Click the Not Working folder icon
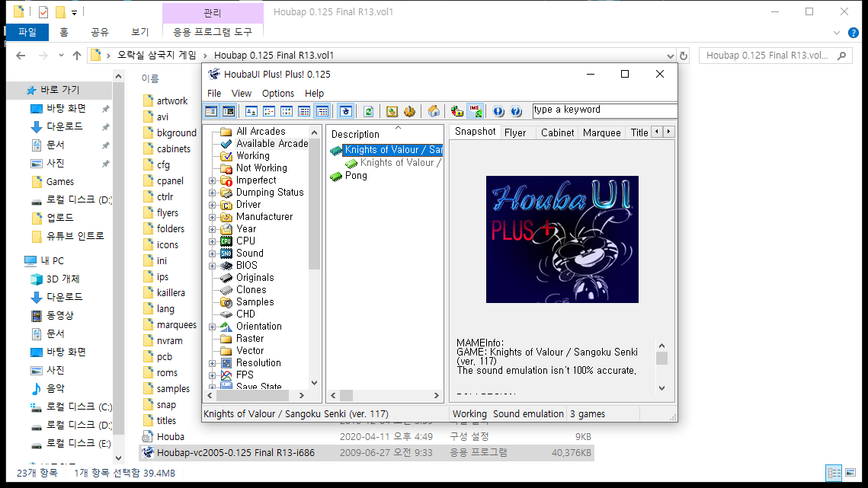This screenshot has height=488, width=868. pyautogui.click(x=226, y=167)
